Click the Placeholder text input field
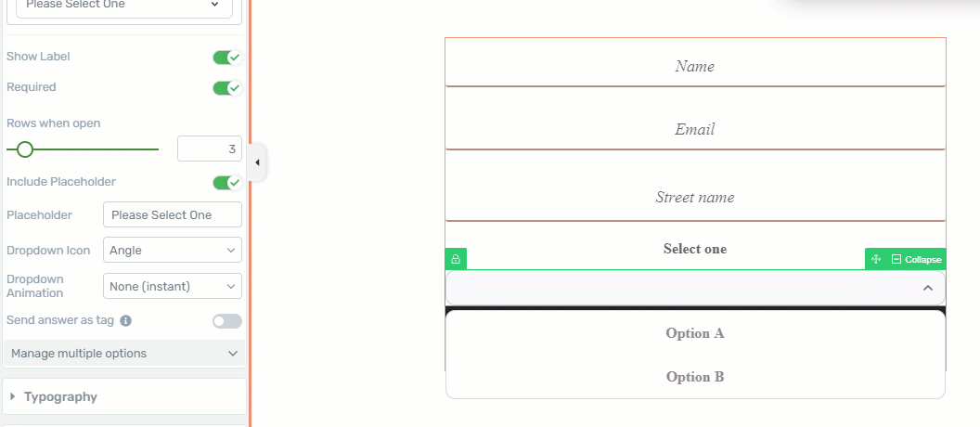Screen dimensions: 980x427 tap(173, 214)
